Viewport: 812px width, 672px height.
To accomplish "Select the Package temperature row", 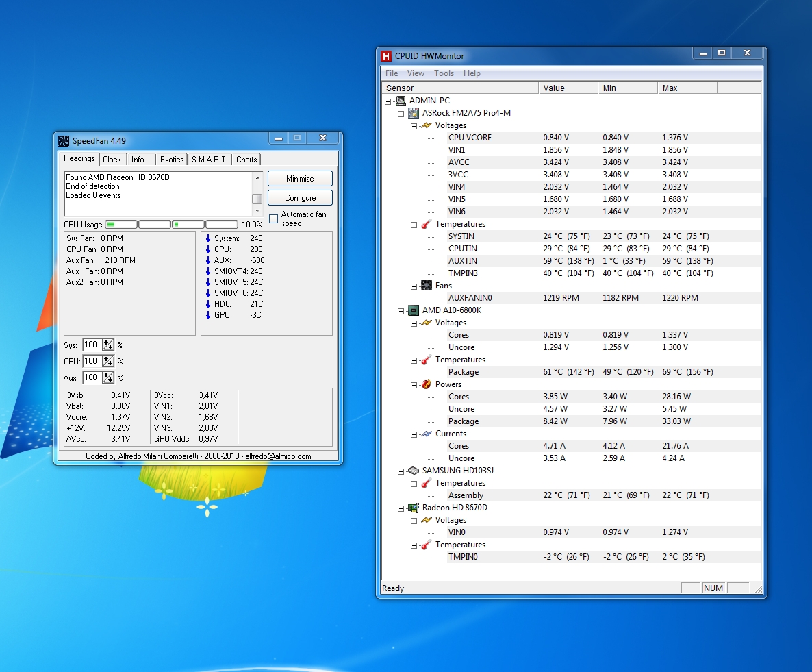I will click(x=605, y=372).
